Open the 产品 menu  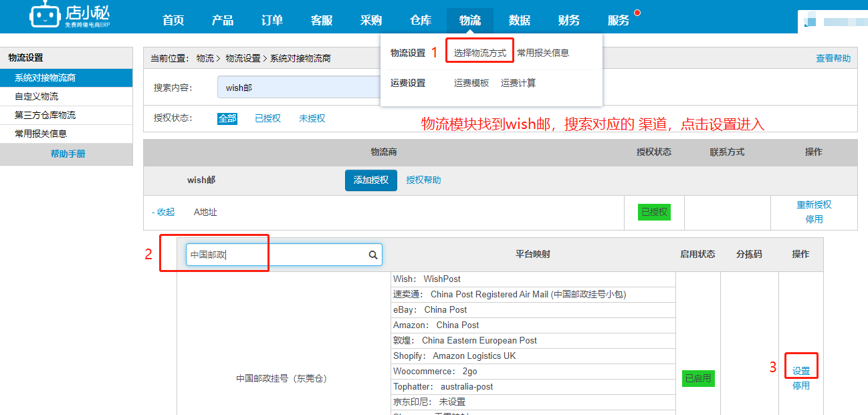223,20
